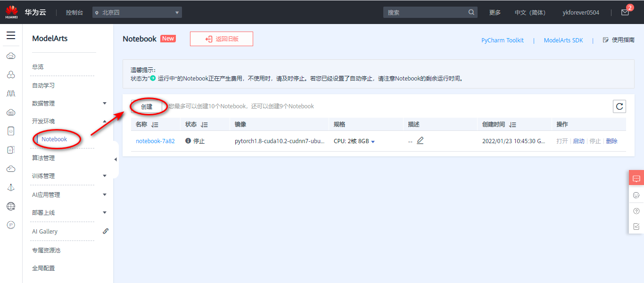Viewport: 644px width, 283px height.
Task: Click the 规格 column header
Action: tap(339, 124)
